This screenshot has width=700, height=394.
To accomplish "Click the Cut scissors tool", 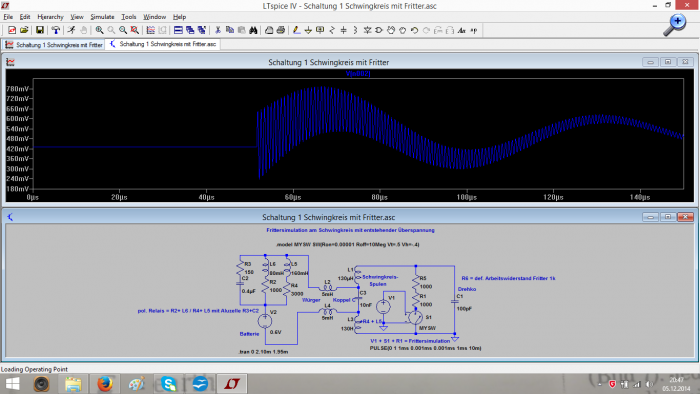I will tap(218, 30).
